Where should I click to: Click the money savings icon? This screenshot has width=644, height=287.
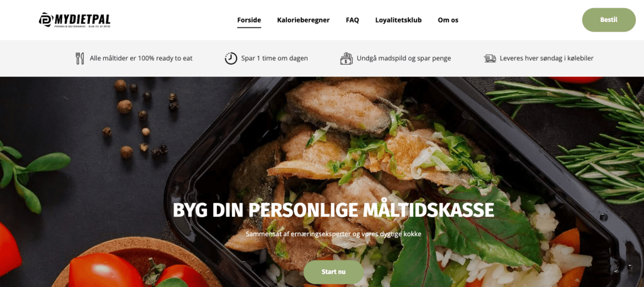click(x=347, y=58)
